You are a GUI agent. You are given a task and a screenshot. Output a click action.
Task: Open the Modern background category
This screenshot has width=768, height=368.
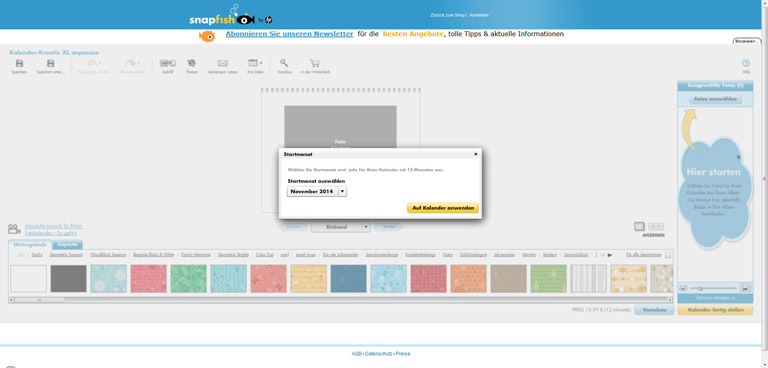click(x=550, y=255)
